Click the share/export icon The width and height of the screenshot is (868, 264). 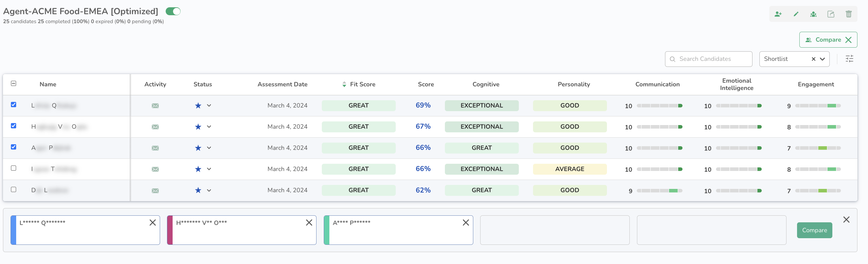click(831, 14)
